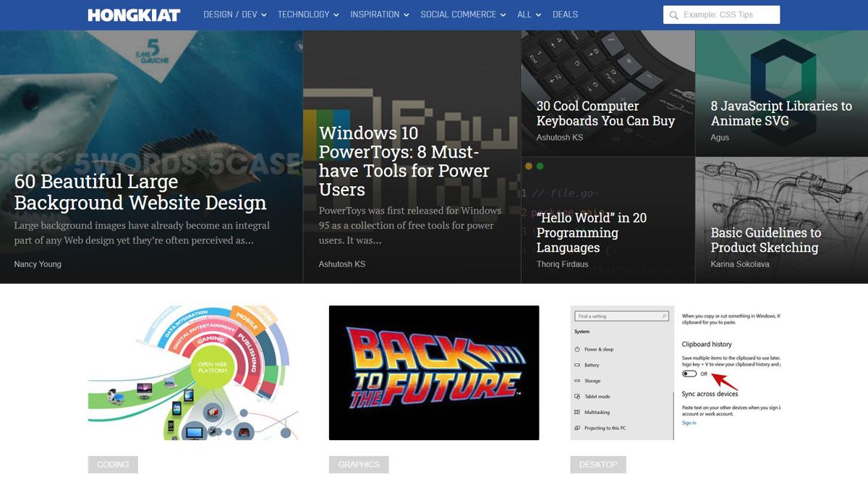868x480 pixels.
Task: Click the Hongkiat logo
Action: 134,14
